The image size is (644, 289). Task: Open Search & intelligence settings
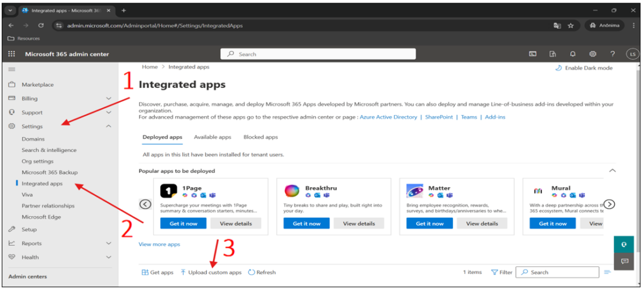[49, 150]
